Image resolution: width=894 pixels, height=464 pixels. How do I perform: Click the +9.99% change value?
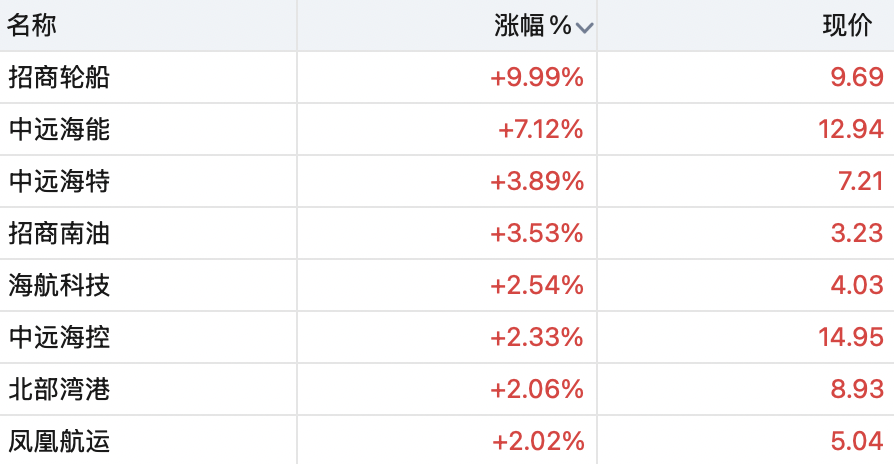536,78
